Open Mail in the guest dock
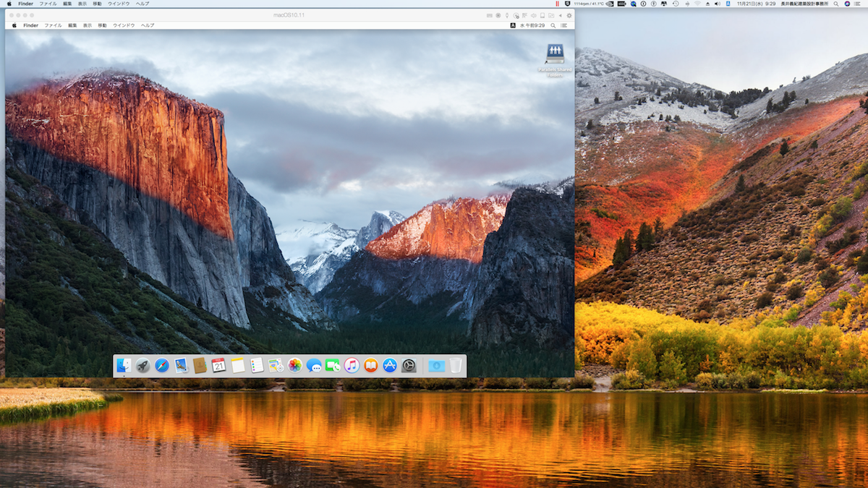Viewport: 868px width, 488px height. click(181, 366)
